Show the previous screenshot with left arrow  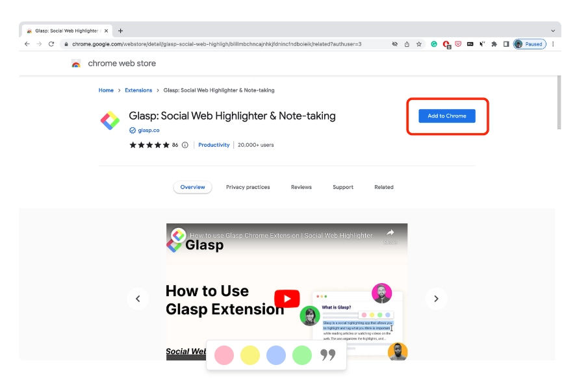coord(138,299)
